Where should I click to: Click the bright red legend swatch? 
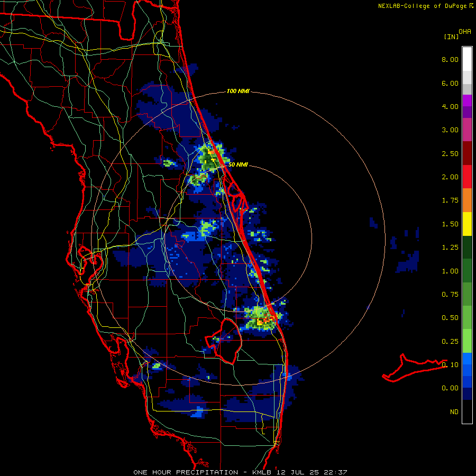[x=467, y=177]
